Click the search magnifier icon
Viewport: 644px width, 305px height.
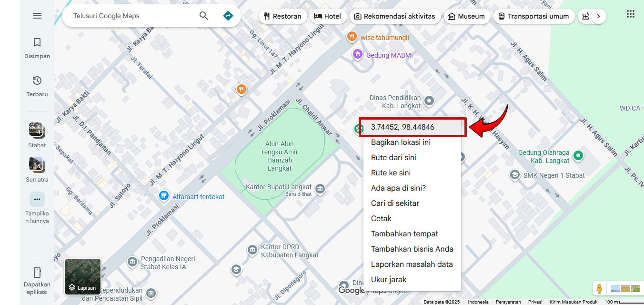click(x=204, y=16)
